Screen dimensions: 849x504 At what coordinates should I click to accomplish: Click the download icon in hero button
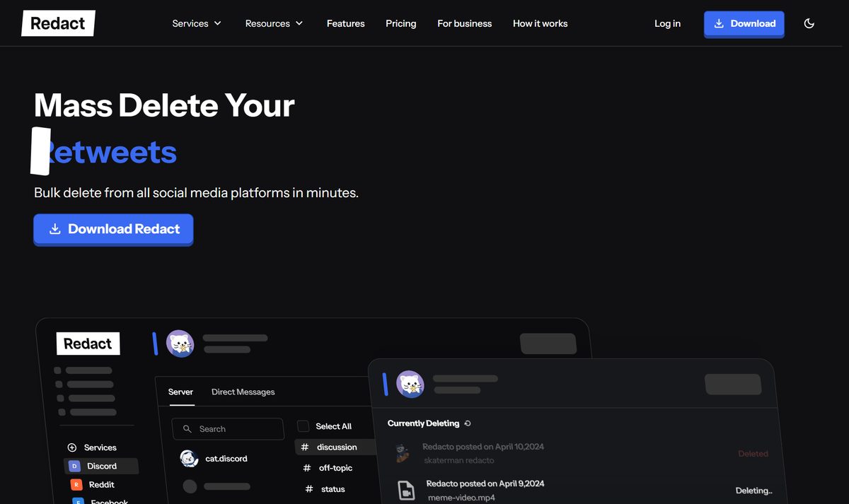54,229
